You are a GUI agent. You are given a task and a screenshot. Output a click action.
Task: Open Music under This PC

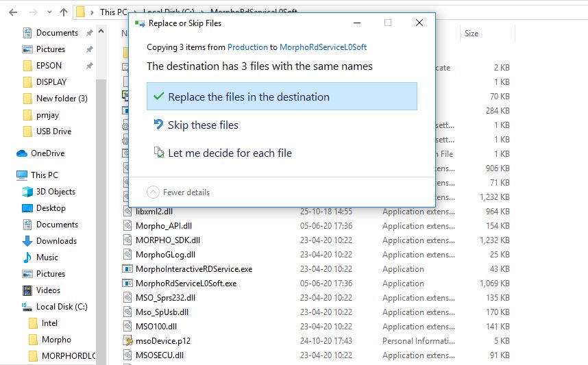click(47, 257)
